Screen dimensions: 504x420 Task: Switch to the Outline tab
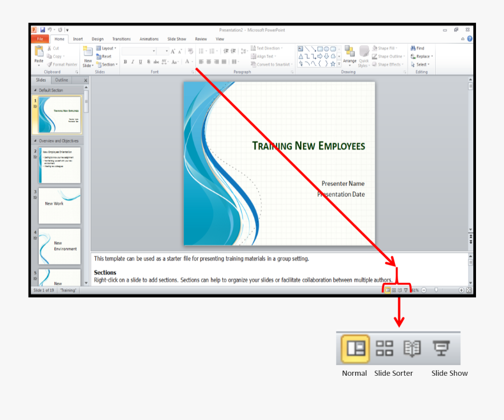[x=61, y=80]
